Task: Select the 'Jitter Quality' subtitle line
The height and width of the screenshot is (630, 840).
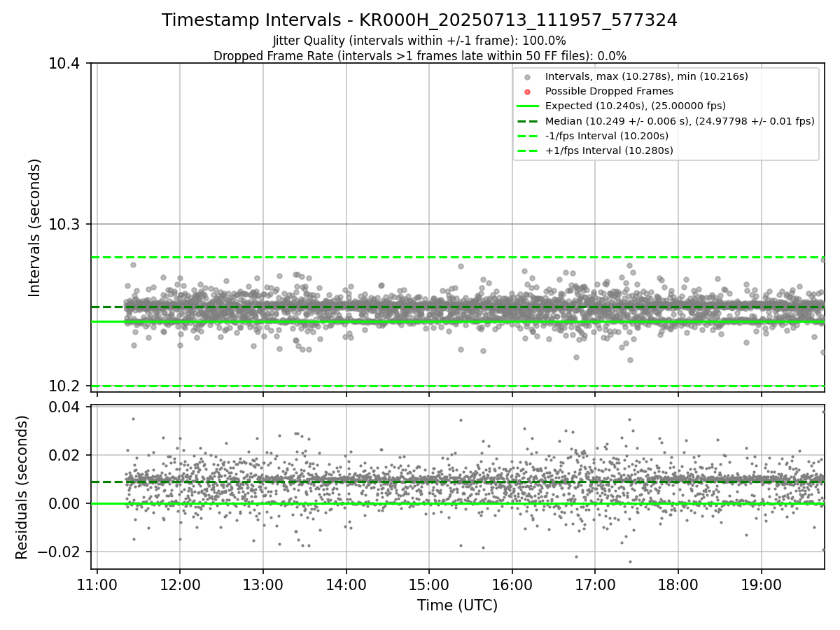Action: click(x=419, y=41)
